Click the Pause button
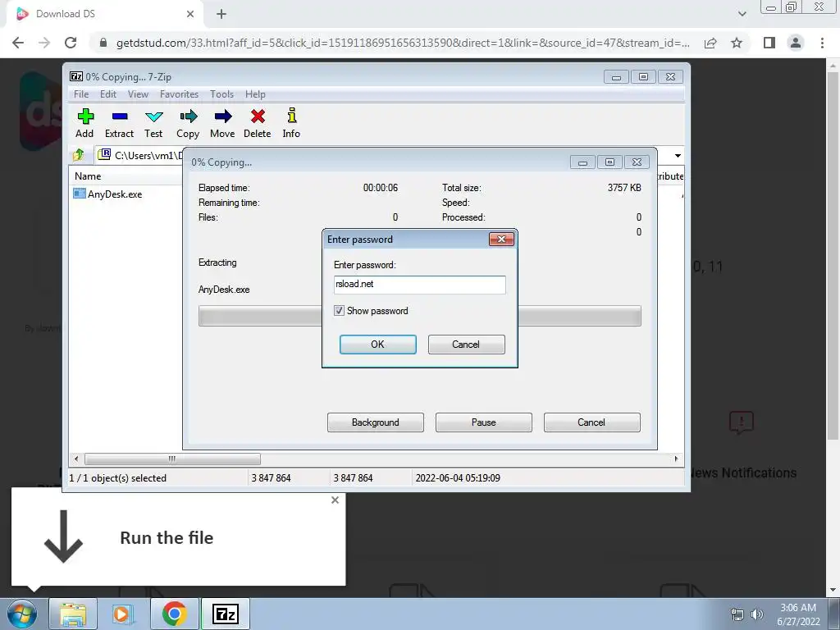This screenshot has height=630, width=840. pyautogui.click(x=484, y=422)
